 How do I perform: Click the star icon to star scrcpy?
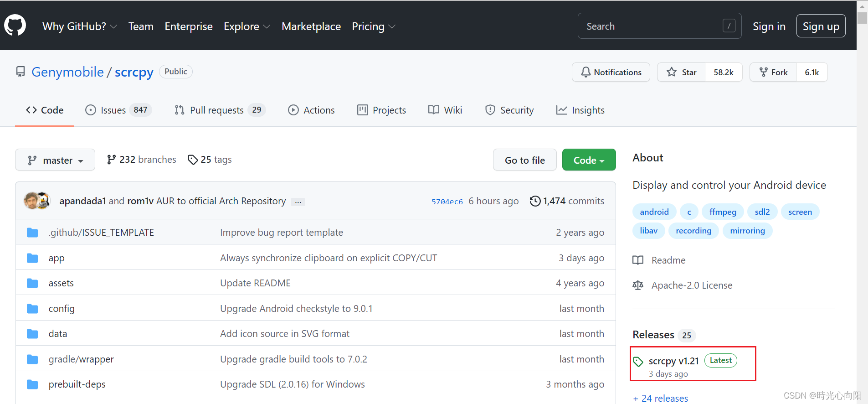pyautogui.click(x=672, y=72)
